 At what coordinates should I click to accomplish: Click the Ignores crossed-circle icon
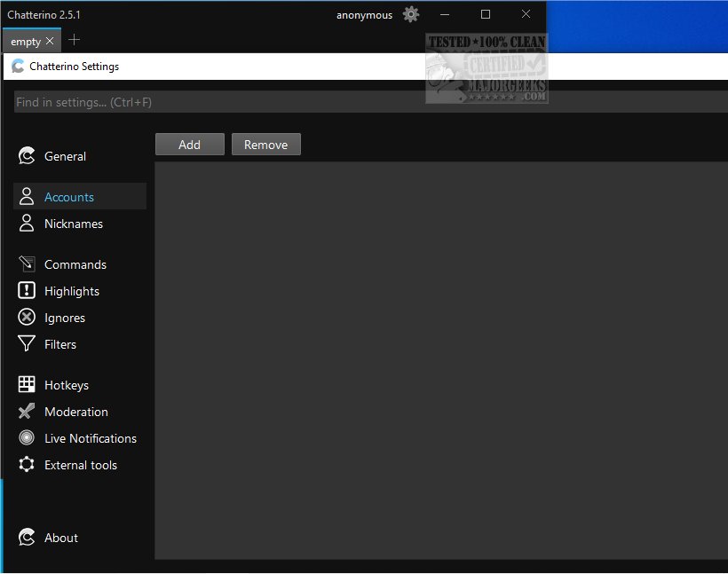(27, 318)
